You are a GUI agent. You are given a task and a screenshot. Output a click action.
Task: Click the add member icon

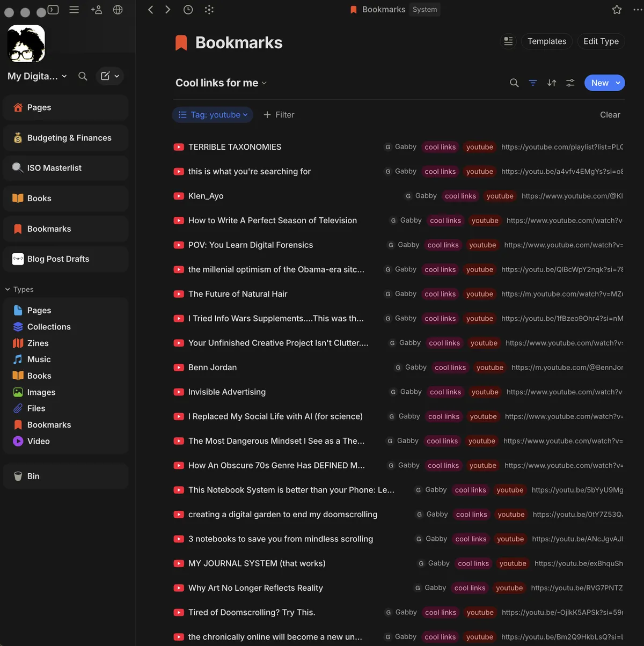click(97, 10)
